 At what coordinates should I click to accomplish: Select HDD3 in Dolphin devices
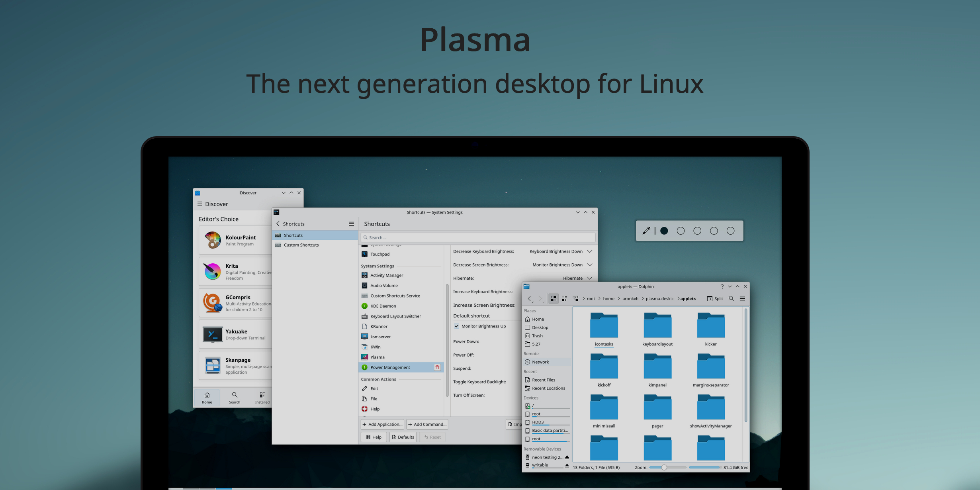(547, 422)
